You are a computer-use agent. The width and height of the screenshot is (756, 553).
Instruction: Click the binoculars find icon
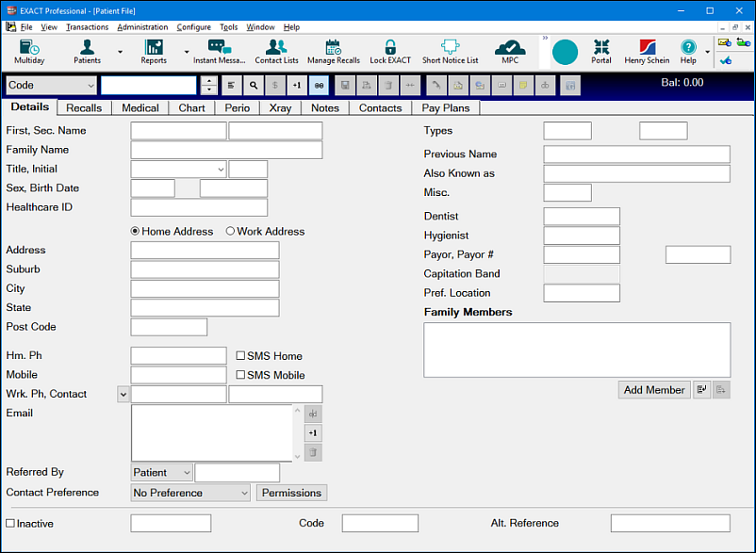pos(319,86)
